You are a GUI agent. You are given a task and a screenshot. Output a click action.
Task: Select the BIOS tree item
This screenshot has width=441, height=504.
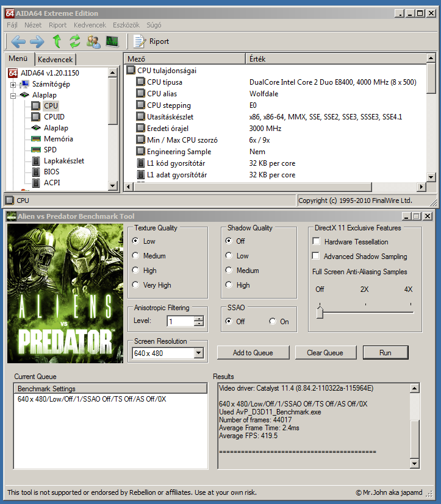tap(51, 172)
